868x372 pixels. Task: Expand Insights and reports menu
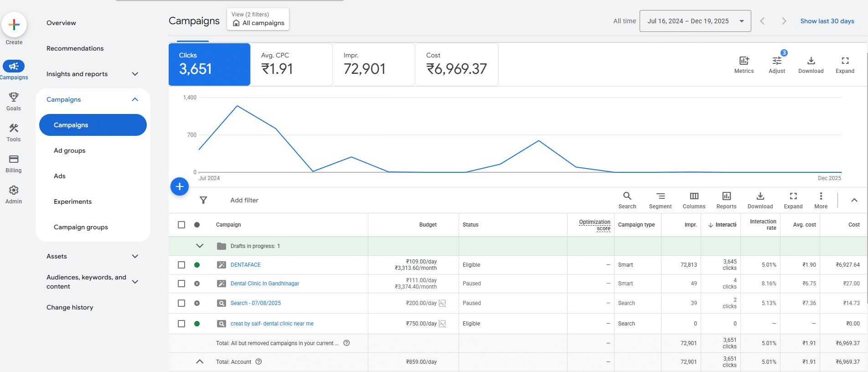[x=135, y=74]
